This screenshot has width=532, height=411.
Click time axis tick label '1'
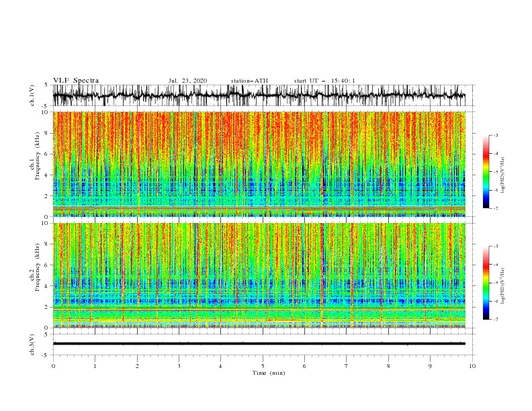pos(95,366)
